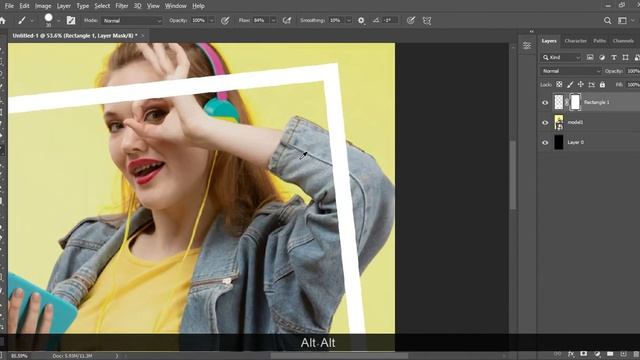Enable airbrush-style build-up icon

pos(287,20)
